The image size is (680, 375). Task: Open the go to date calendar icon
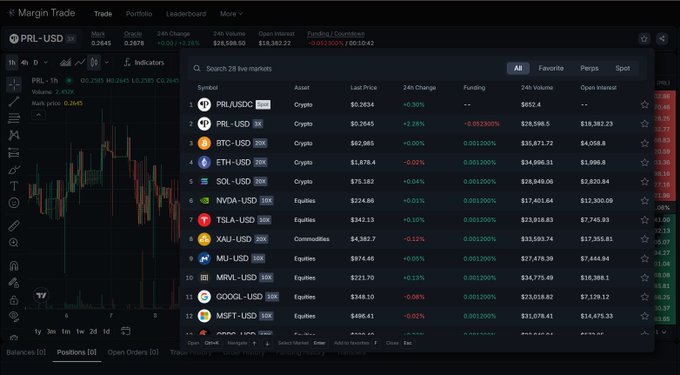tap(125, 331)
